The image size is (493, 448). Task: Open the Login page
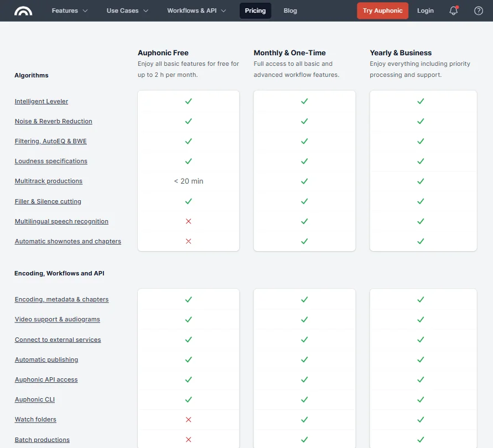pyautogui.click(x=425, y=11)
